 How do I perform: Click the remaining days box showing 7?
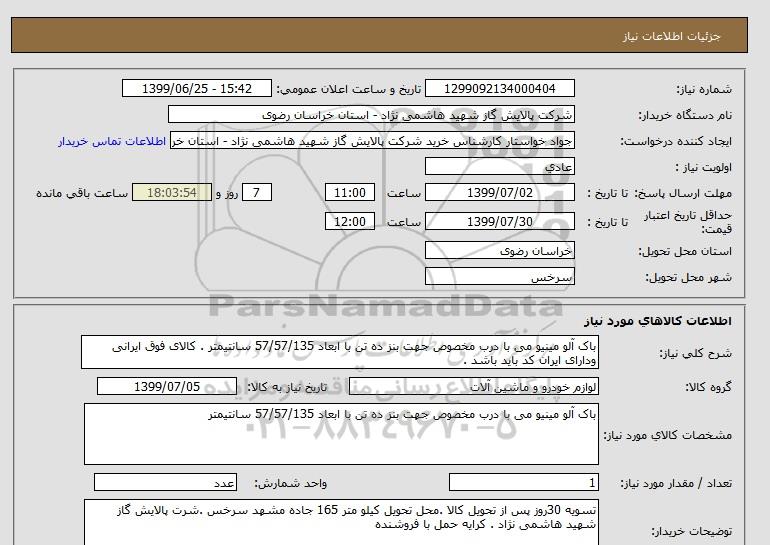(x=258, y=193)
